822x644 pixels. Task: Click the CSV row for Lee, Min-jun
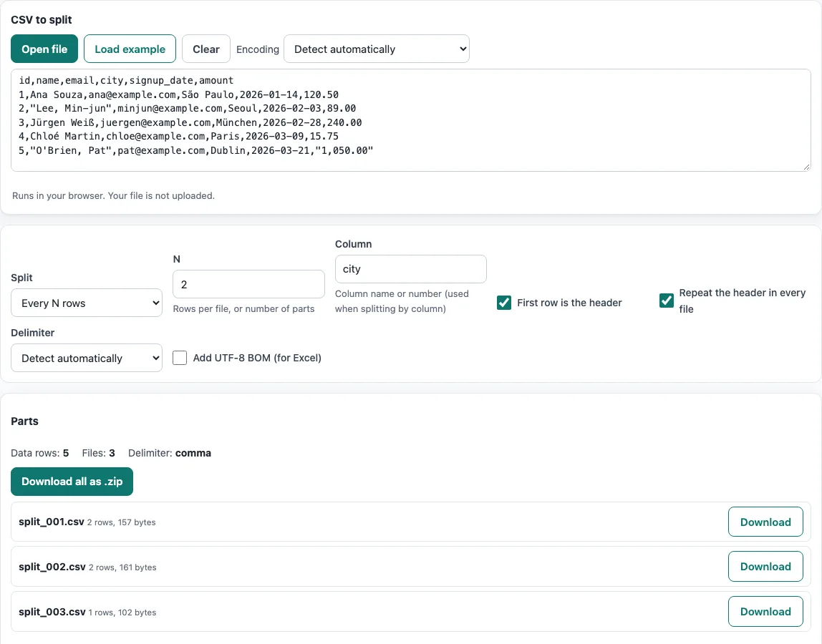click(188, 109)
